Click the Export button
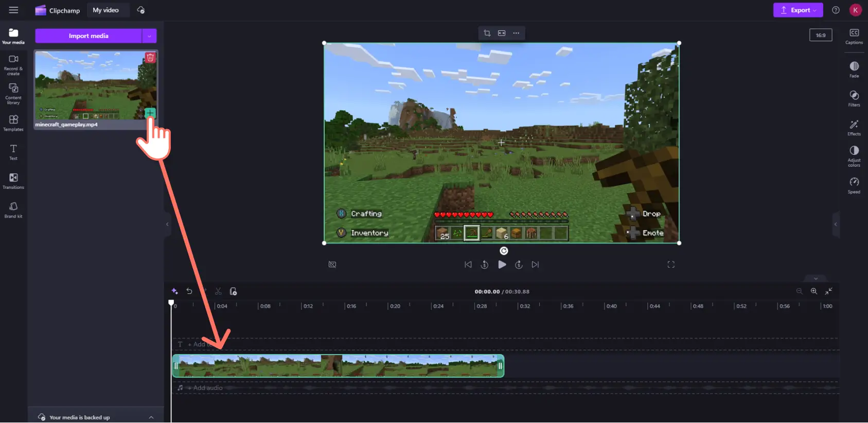Image resolution: width=868 pixels, height=423 pixels. coord(798,10)
